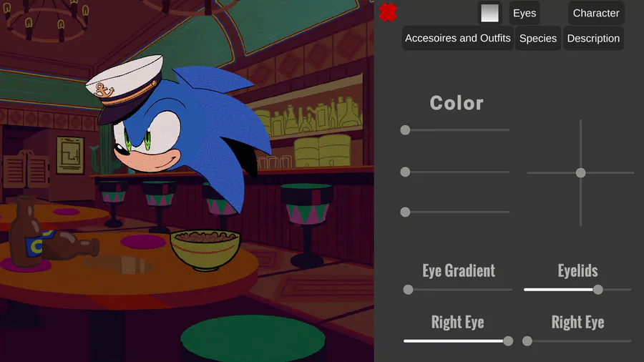Click the second Right Eye slider knob
Image resolution: width=644 pixels, height=362 pixels.
(527, 341)
